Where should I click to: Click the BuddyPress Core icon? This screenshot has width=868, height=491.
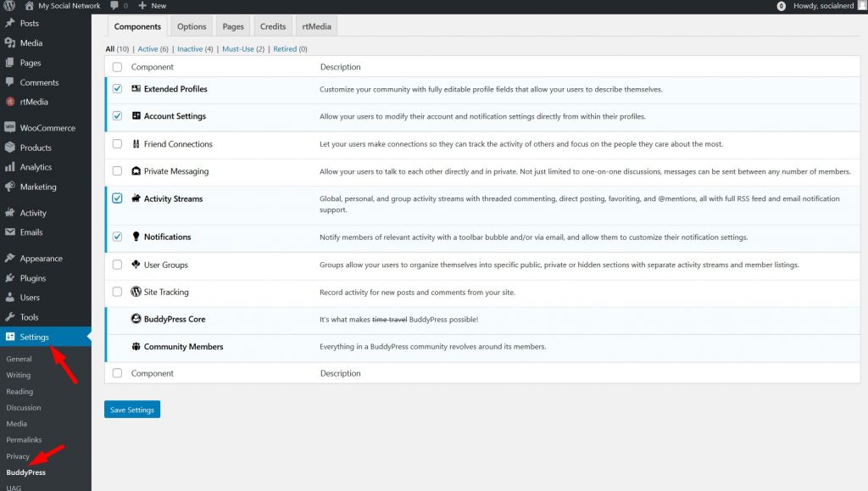pyautogui.click(x=136, y=319)
